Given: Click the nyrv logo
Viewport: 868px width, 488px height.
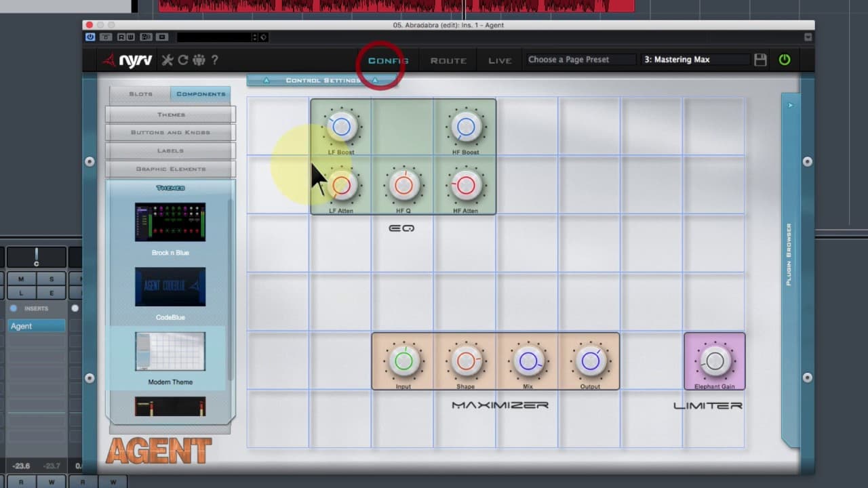Looking at the screenshot, I should (127, 60).
